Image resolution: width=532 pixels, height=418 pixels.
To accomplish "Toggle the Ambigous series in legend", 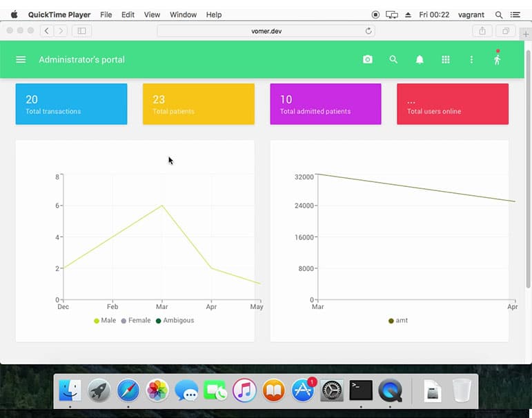I will 175,320.
